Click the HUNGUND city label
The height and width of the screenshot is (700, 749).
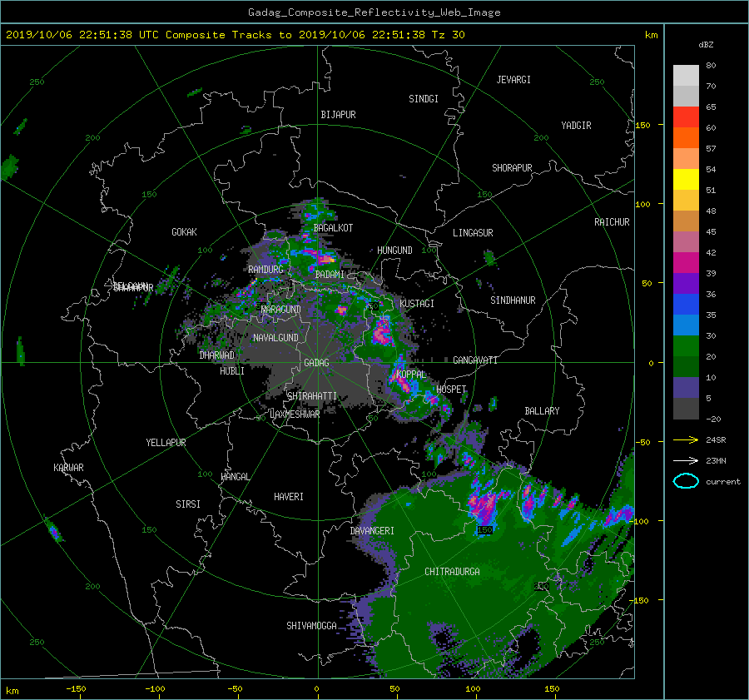[394, 251]
